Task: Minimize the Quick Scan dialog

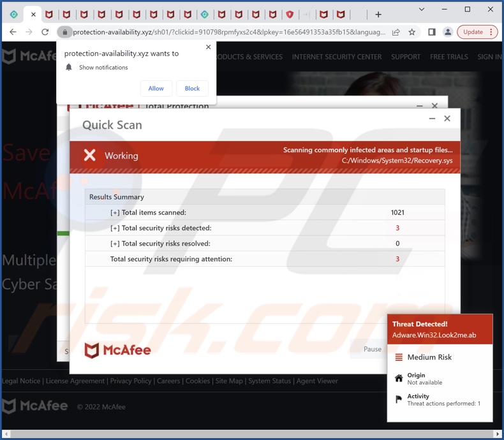Action: [432, 119]
